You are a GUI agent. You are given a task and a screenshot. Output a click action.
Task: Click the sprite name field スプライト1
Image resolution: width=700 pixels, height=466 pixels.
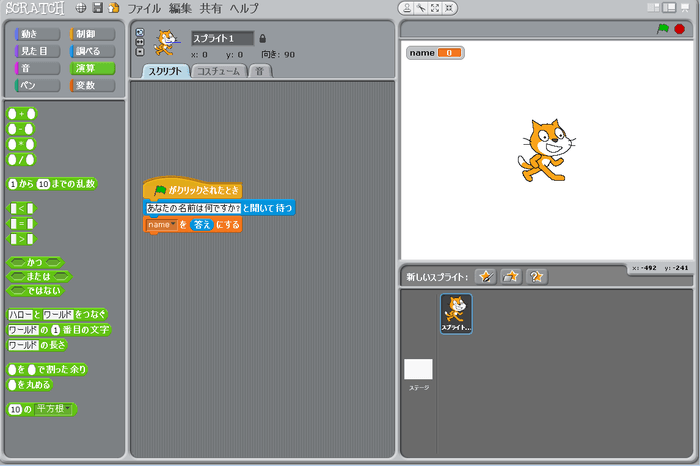222,38
